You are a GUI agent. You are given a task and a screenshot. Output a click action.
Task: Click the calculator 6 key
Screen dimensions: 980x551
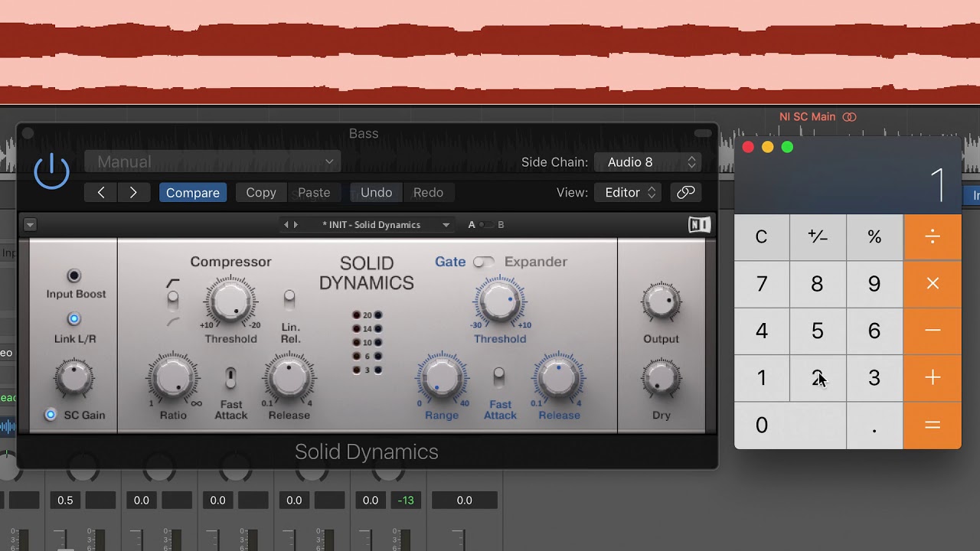(x=874, y=331)
